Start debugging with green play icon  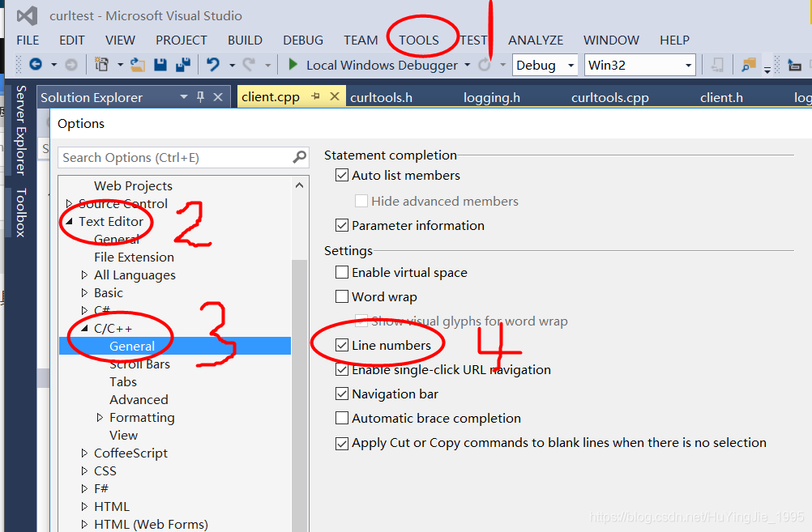click(293, 64)
